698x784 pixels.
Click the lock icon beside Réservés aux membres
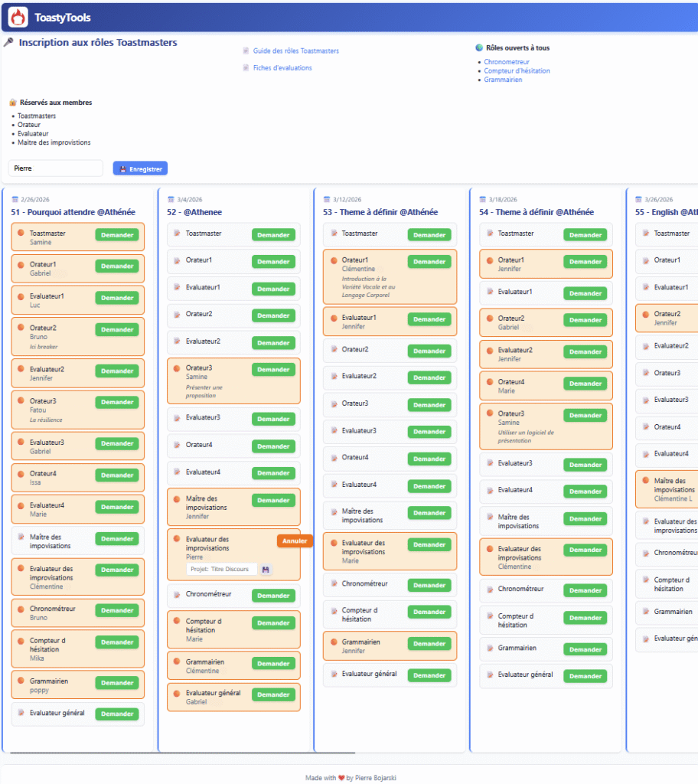pyautogui.click(x=13, y=103)
